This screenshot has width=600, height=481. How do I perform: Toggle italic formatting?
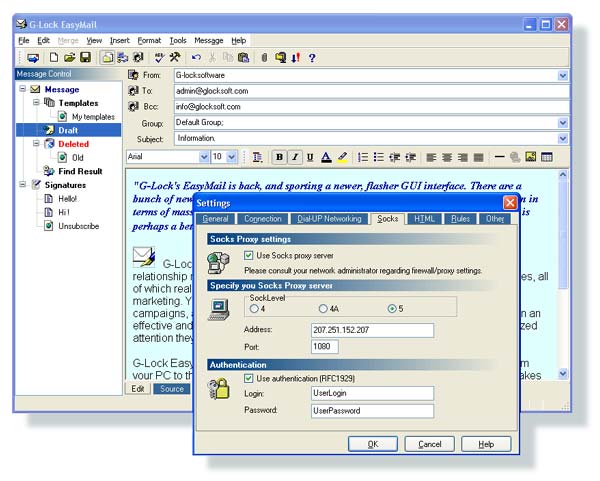tap(295, 157)
